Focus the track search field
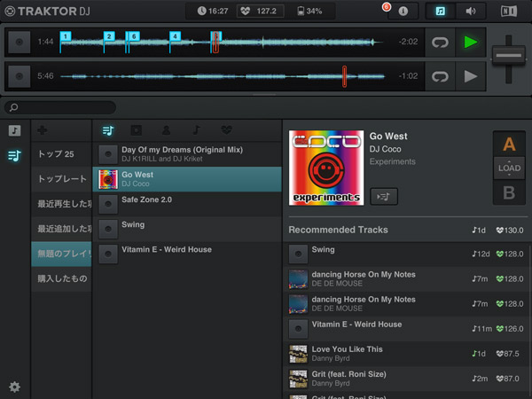This screenshot has width=532, height=399. [60, 107]
